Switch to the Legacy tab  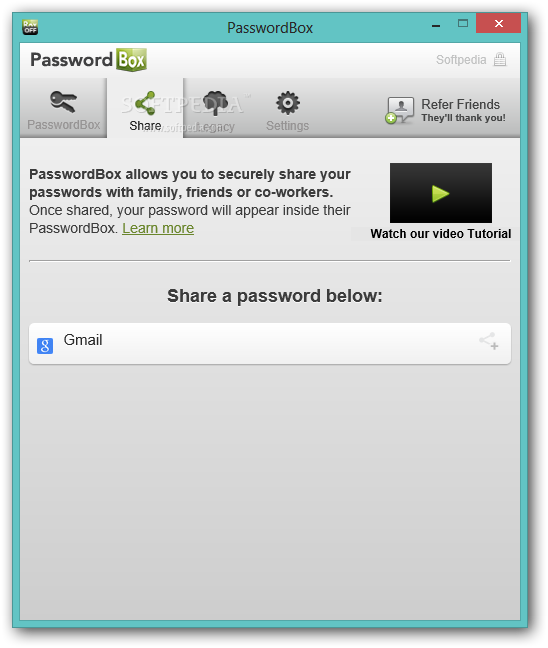pos(215,109)
